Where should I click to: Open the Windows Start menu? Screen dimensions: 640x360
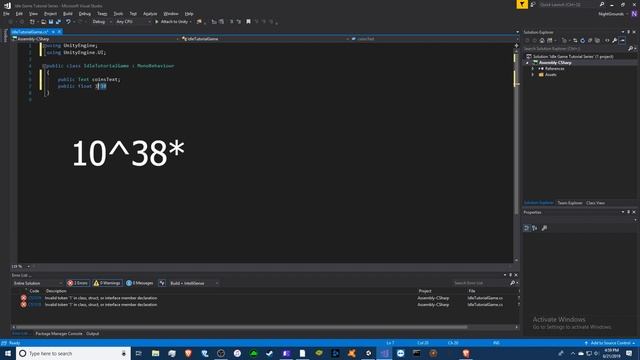point(8,353)
